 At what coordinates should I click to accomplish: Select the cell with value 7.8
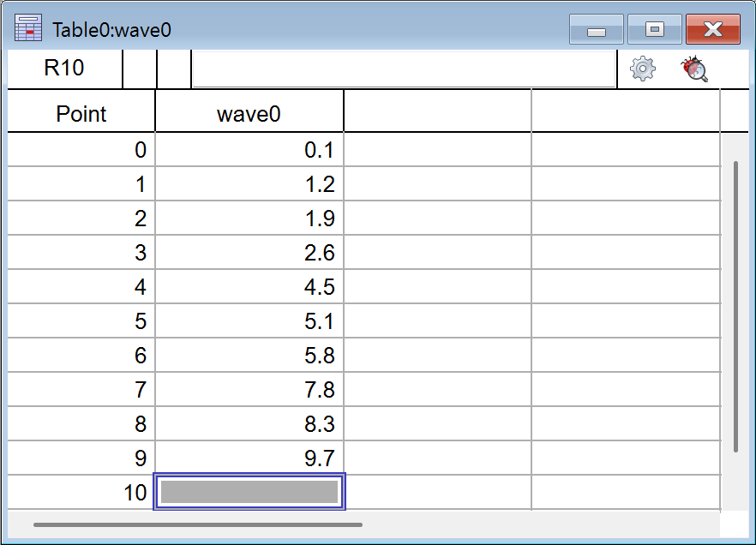point(249,390)
